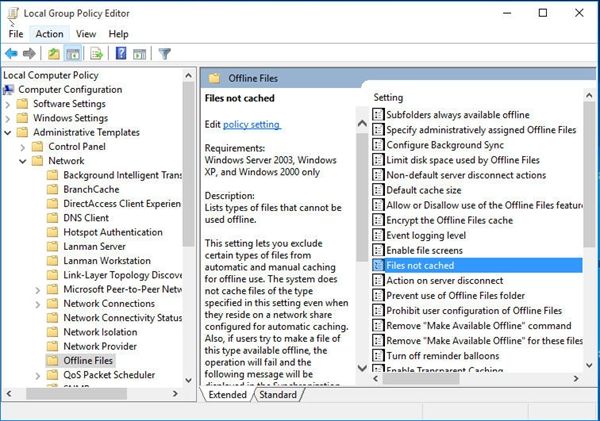Open the policy setting edit link
This screenshot has width=600, height=421.
pyautogui.click(x=252, y=124)
